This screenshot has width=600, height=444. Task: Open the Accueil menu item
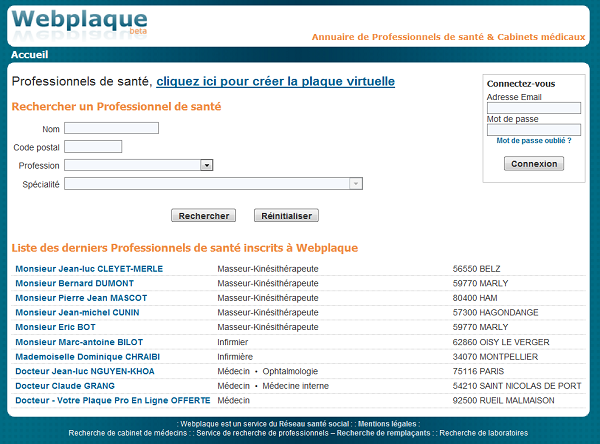(29, 55)
